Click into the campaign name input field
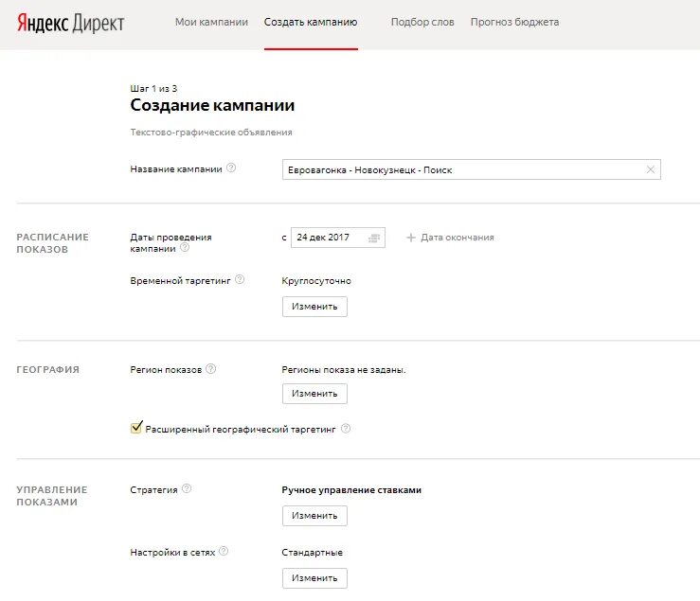This screenshot has width=700, height=601. click(x=472, y=169)
